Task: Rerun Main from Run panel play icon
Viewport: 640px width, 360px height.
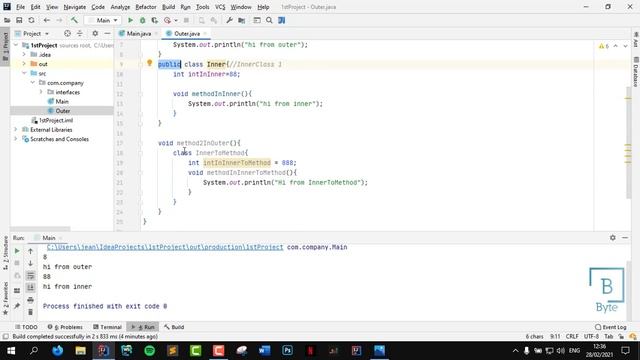Action: click(17, 251)
